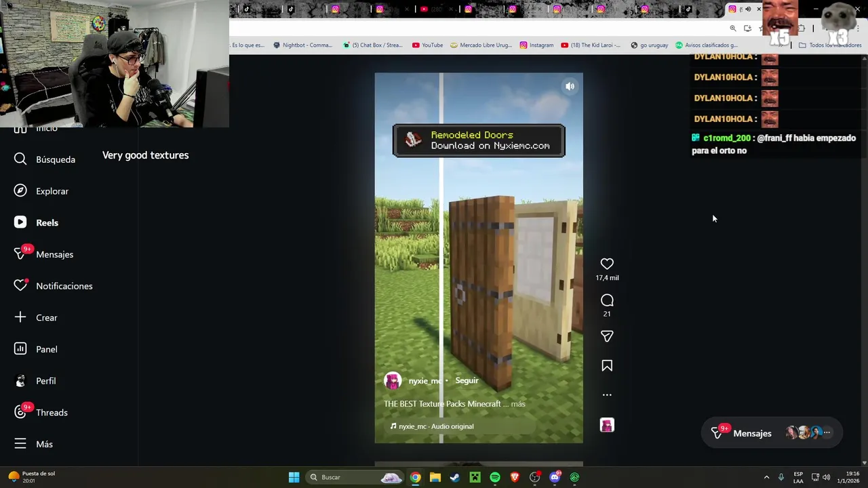Open the 'go uruguay' bookmark
This screenshot has height=488, width=868.
(x=649, y=45)
